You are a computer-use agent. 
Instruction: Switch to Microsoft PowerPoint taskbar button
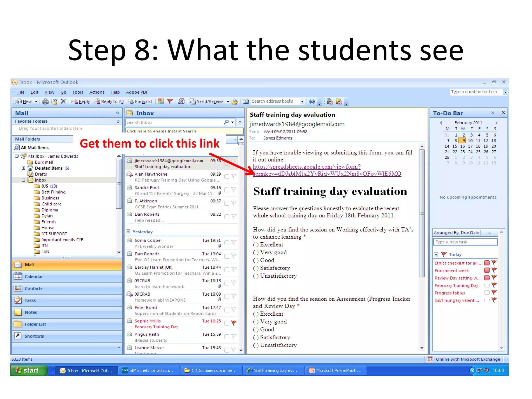coord(336,370)
